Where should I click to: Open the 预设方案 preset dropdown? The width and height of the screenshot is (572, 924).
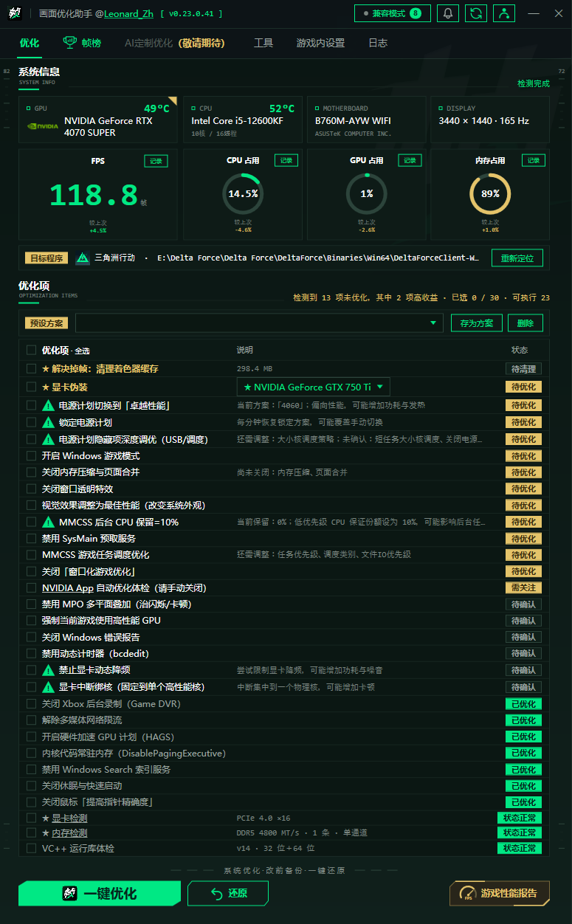[258, 323]
